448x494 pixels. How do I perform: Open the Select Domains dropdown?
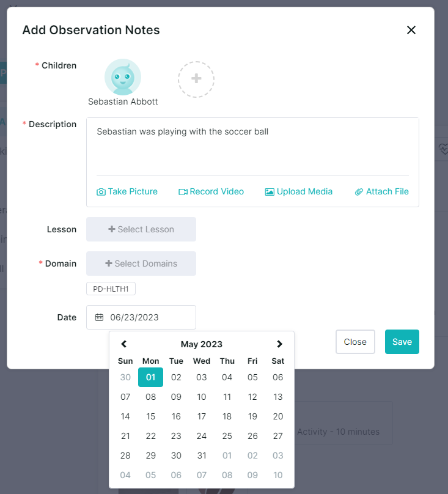[x=141, y=264]
